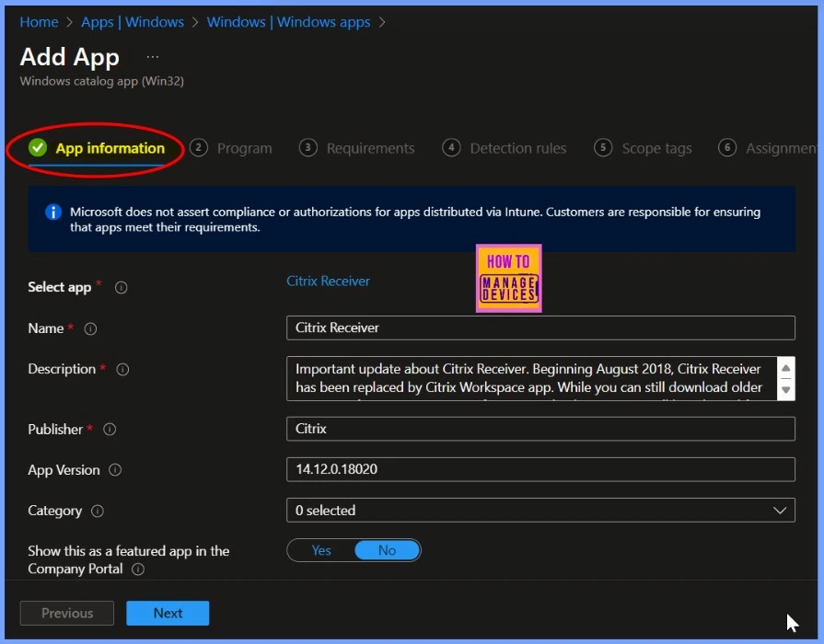Open the Assignments step tab
The height and width of the screenshot is (644, 824).
pos(768,148)
